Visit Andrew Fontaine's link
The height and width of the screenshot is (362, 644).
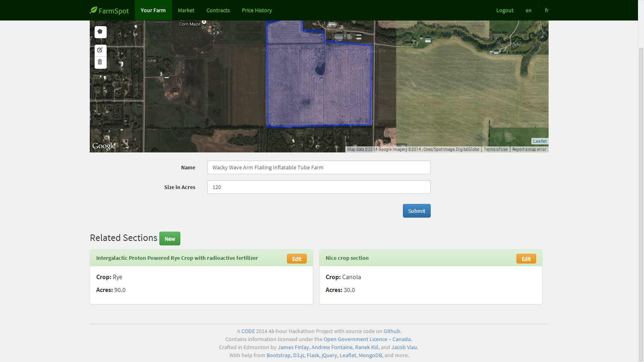332,348
